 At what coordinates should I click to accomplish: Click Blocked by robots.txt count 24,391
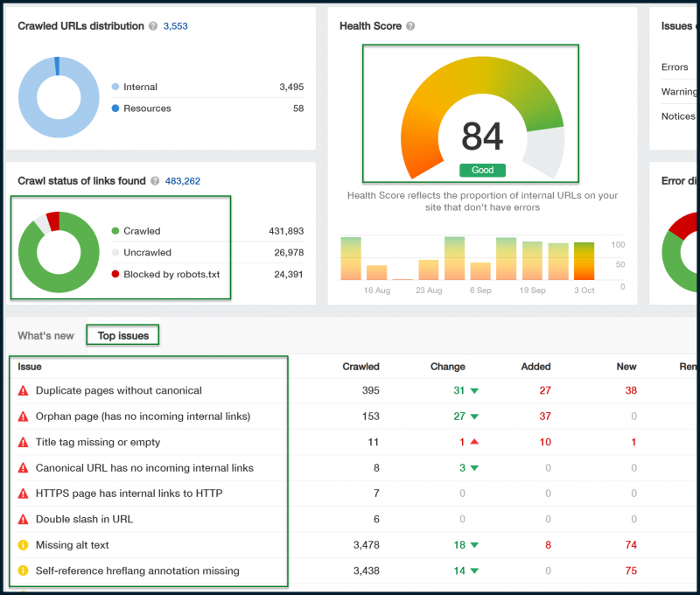pyautogui.click(x=289, y=274)
